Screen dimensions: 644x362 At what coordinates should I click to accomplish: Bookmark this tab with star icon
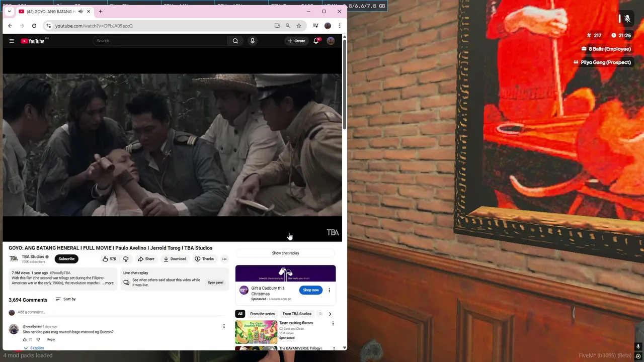pos(299,26)
